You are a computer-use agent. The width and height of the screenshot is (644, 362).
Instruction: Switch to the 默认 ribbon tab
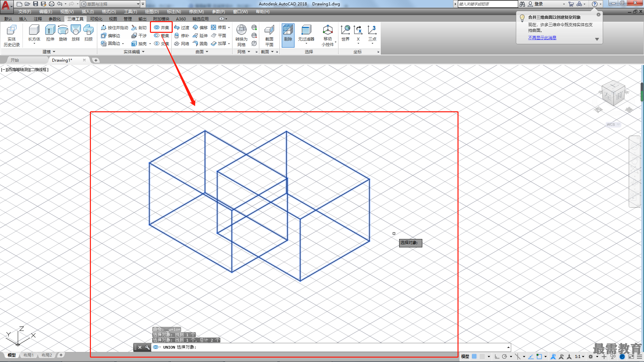(8, 19)
